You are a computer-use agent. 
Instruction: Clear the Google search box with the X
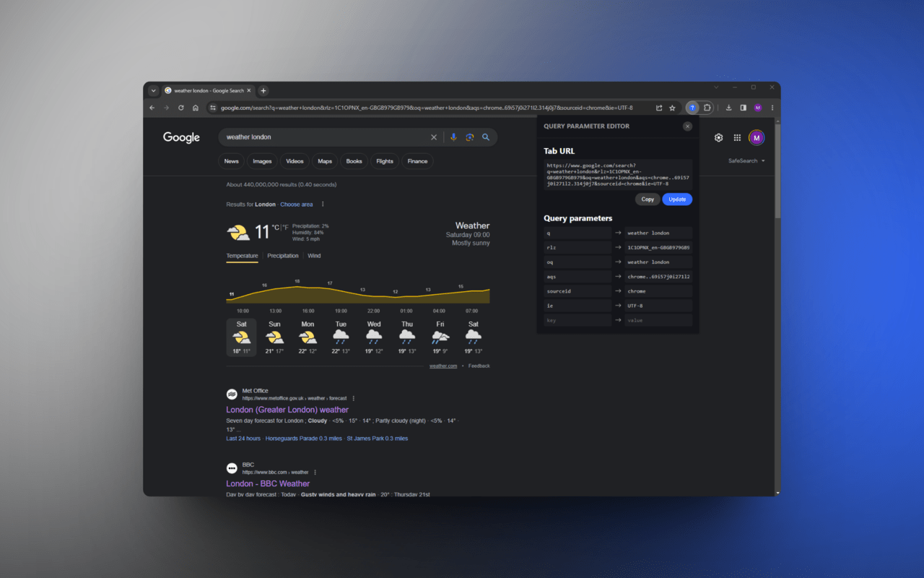pyautogui.click(x=434, y=137)
